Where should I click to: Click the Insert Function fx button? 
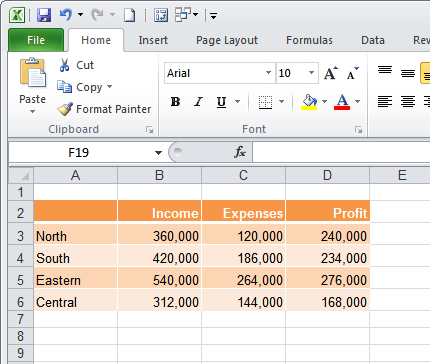(240, 152)
